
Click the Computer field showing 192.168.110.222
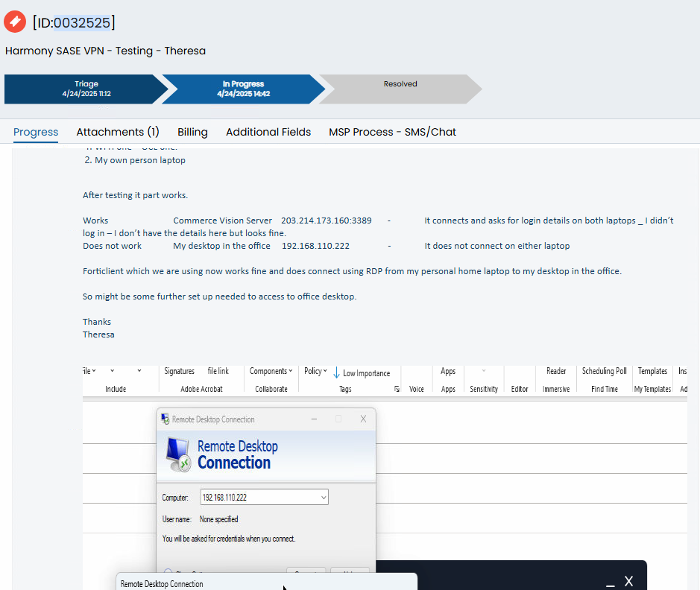tap(265, 497)
